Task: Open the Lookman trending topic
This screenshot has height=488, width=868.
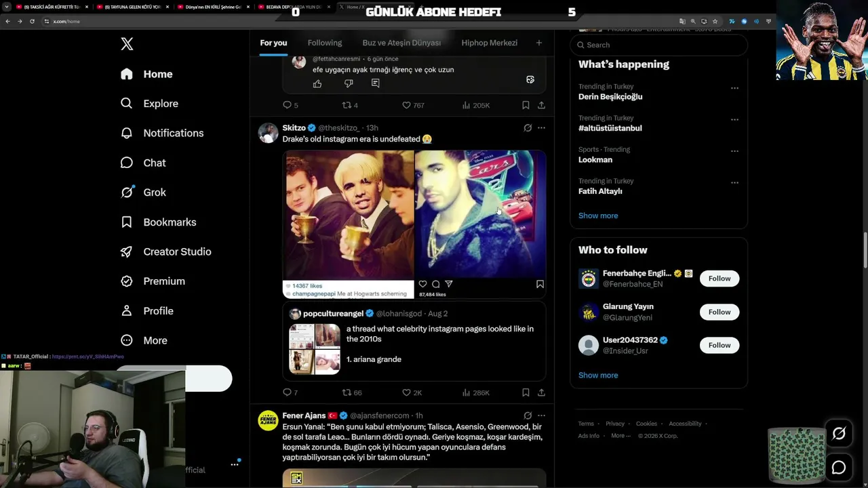Action: 595,160
